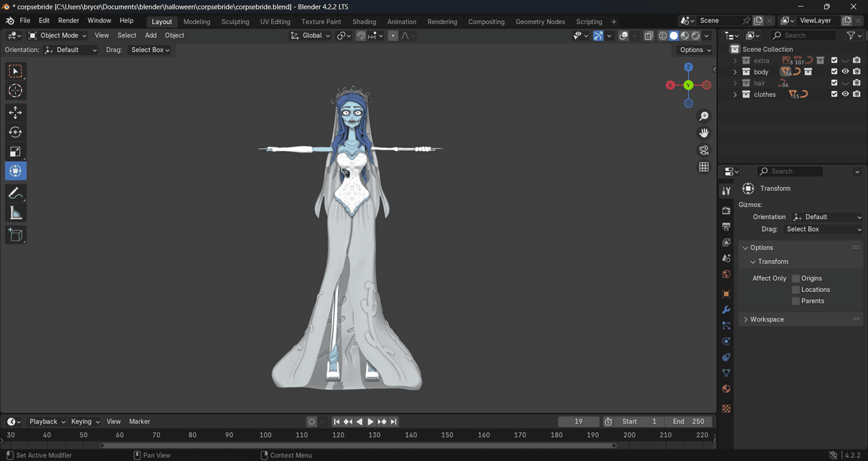Expand the Workspace panel
The width and height of the screenshot is (868, 461).
(x=767, y=319)
